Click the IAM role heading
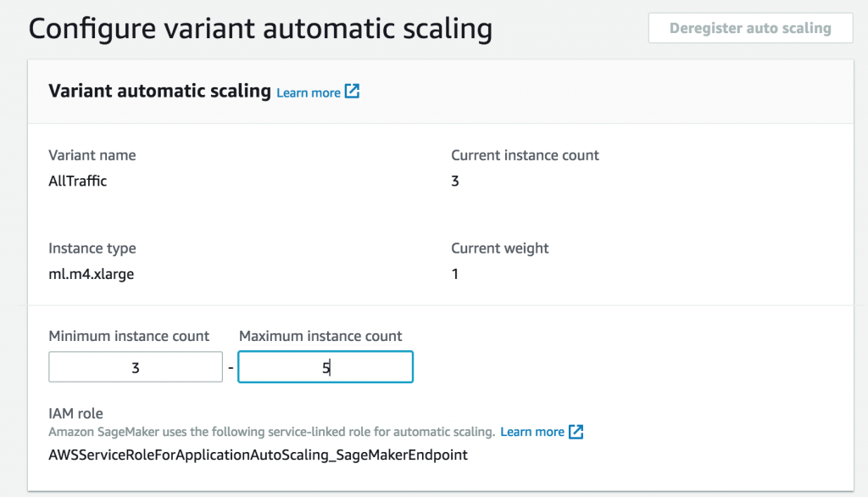Image resolution: width=868 pixels, height=497 pixels. coord(76,414)
